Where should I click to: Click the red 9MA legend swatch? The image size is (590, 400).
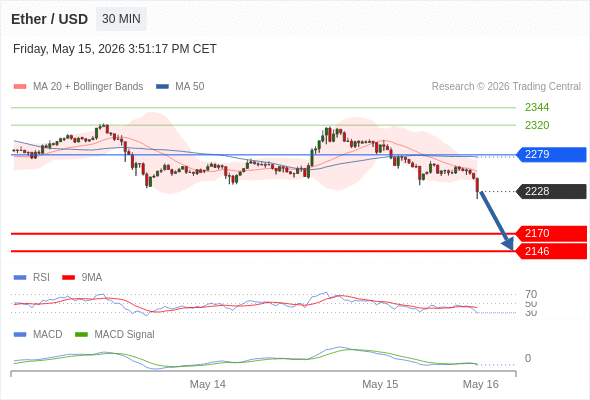pyautogui.click(x=68, y=278)
